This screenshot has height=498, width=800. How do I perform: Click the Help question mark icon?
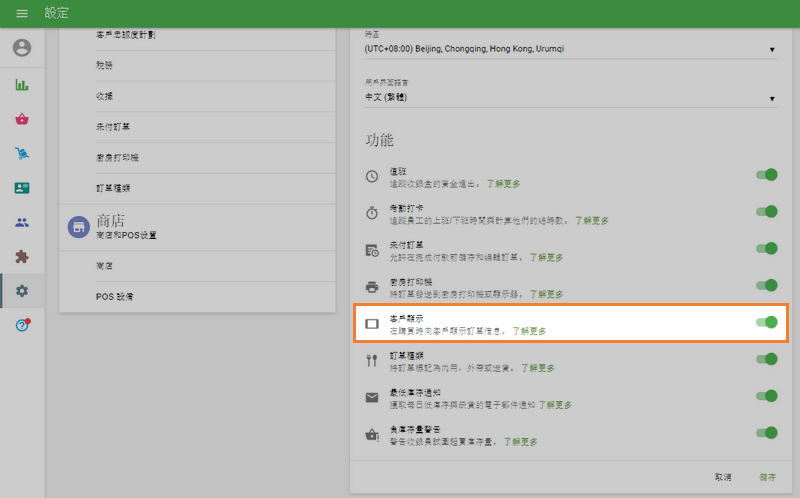[x=22, y=326]
